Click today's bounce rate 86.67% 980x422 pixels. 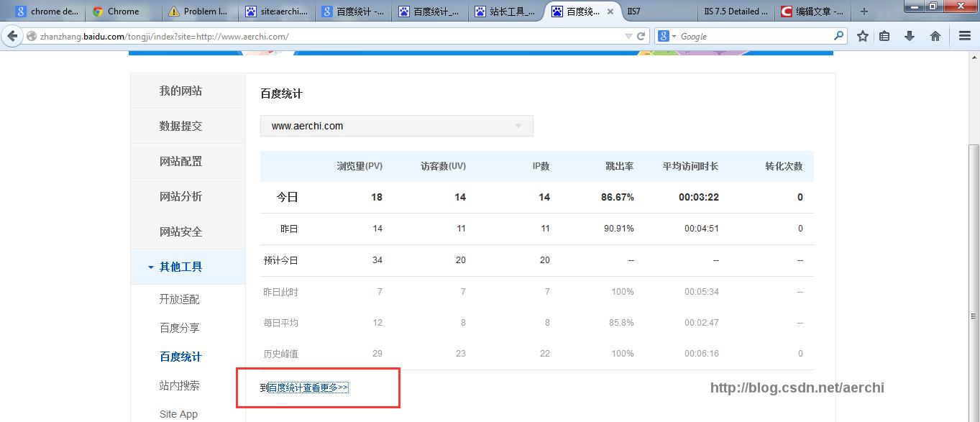618,197
